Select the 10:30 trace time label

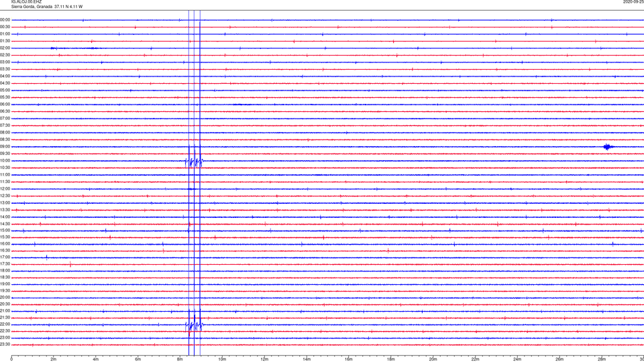click(5, 168)
